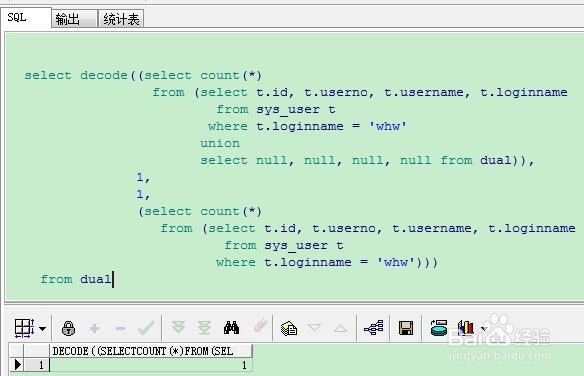This screenshot has height=376, width=584.
Task: Place cursor after 'from dual' in editor
Action: point(113,279)
